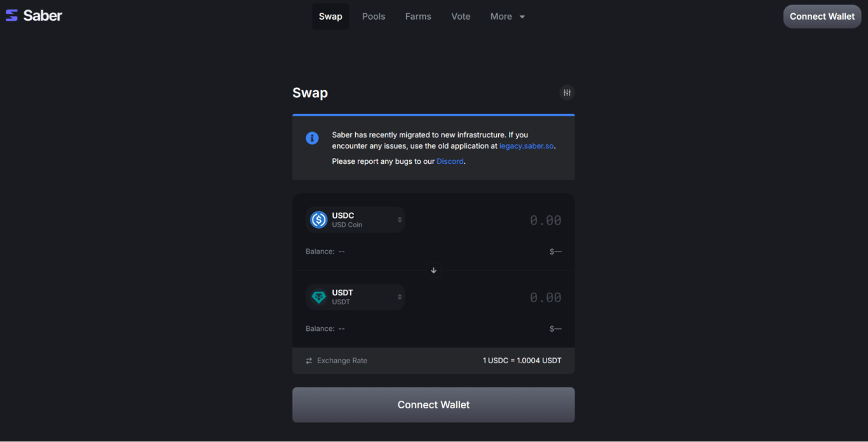The width and height of the screenshot is (868, 442).
Task: Click the USDT tether icon
Action: pos(318,297)
